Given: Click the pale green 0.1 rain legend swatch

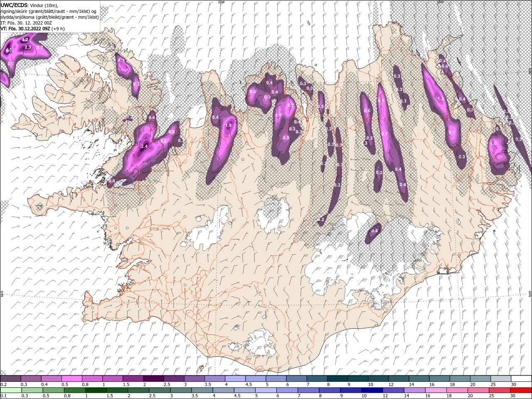Looking at the screenshot, I should pyautogui.click(x=10, y=390).
